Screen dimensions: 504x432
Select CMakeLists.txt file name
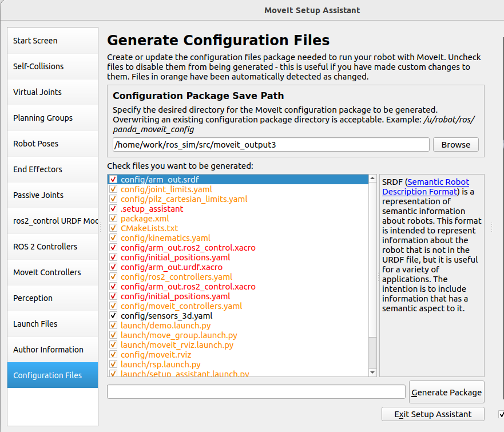coord(149,228)
